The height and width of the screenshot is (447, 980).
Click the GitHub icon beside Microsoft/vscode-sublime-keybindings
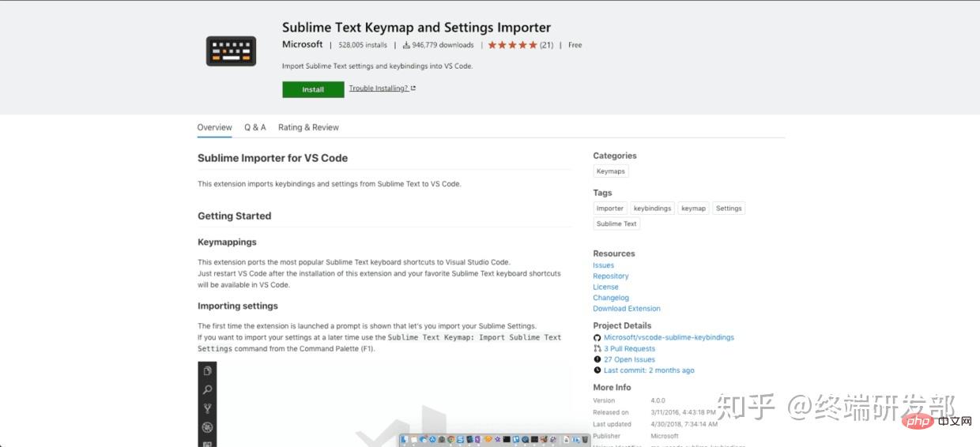point(597,337)
